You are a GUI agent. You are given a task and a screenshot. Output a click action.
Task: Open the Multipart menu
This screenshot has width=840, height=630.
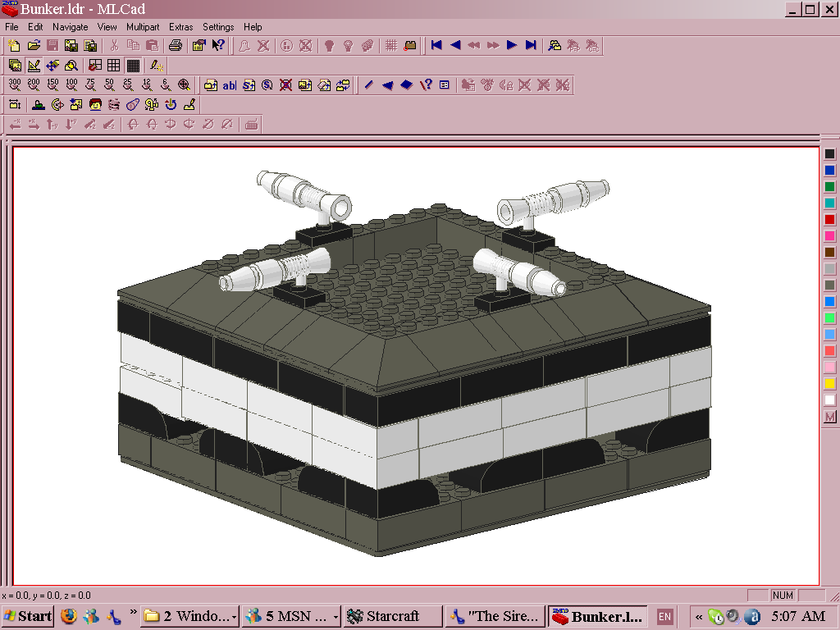[143, 27]
